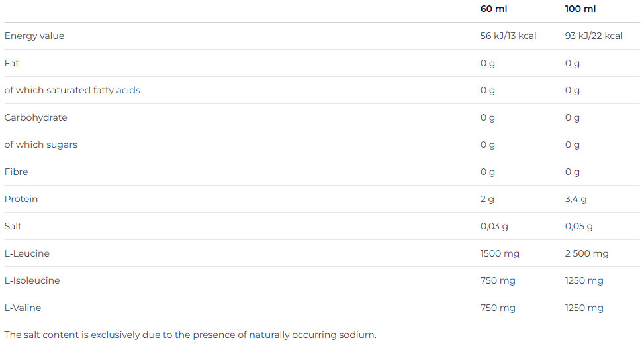Select the Energy value row label

tap(34, 36)
